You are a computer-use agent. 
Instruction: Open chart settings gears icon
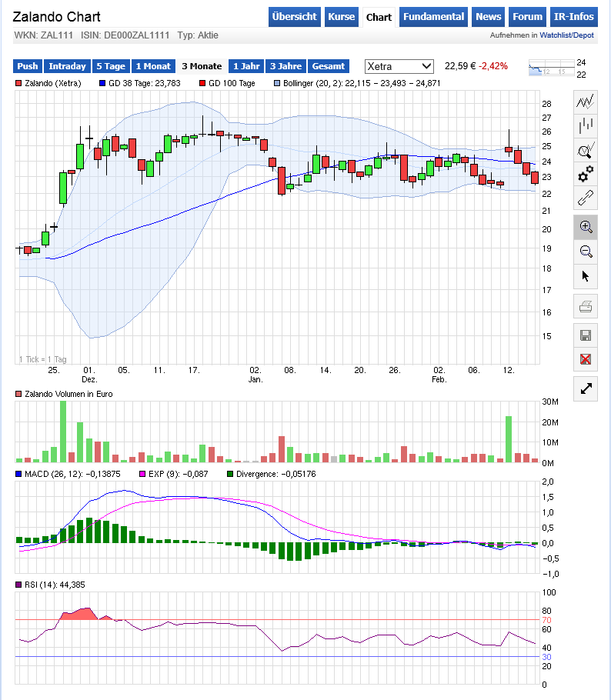tap(585, 174)
